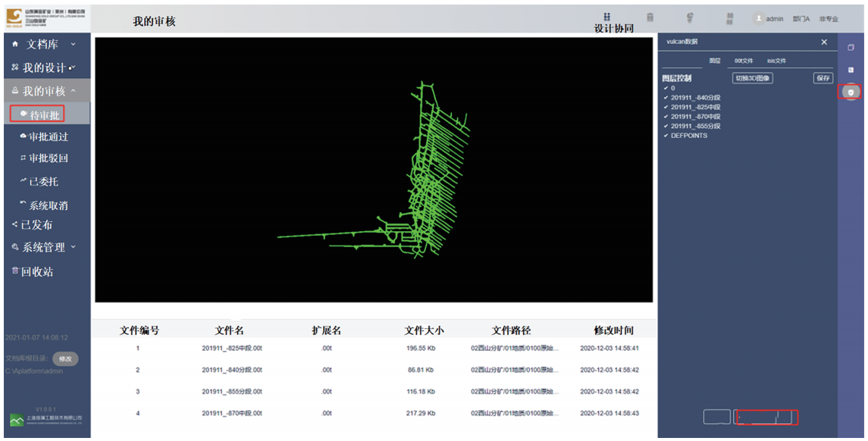The height and width of the screenshot is (441, 868).
Task: Click the document icon in right sidebar
Action: [851, 70]
